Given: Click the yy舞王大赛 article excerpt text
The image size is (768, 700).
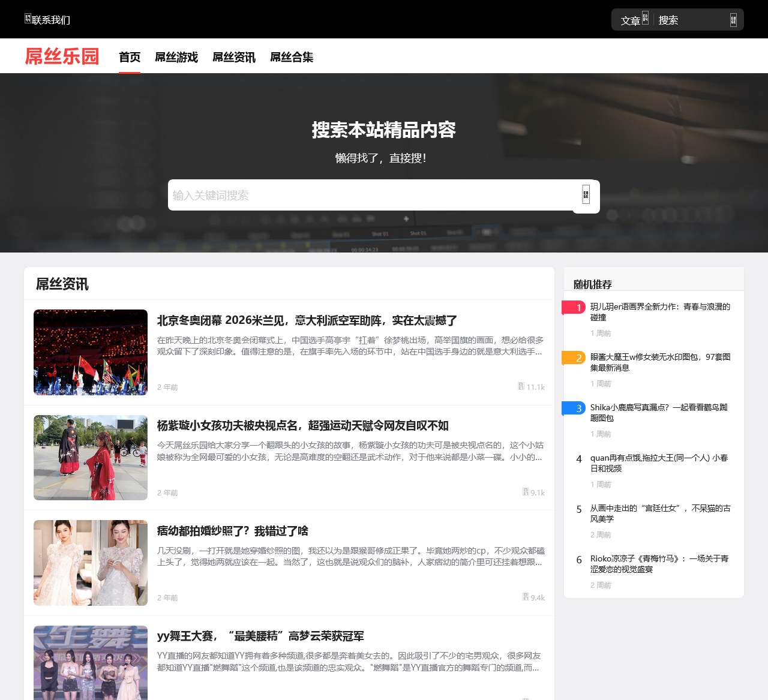Looking at the screenshot, I should [350, 662].
